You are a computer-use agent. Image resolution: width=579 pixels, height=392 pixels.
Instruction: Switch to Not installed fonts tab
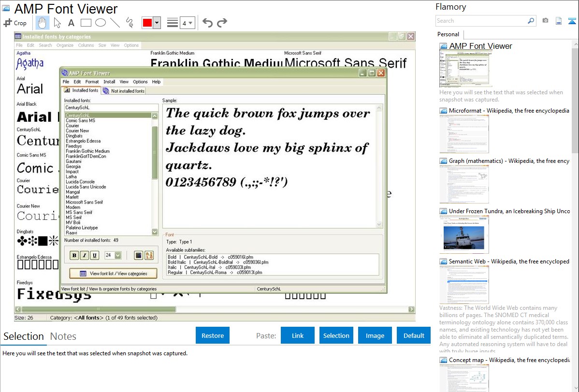pyautogui.click(x=124, y=91)
